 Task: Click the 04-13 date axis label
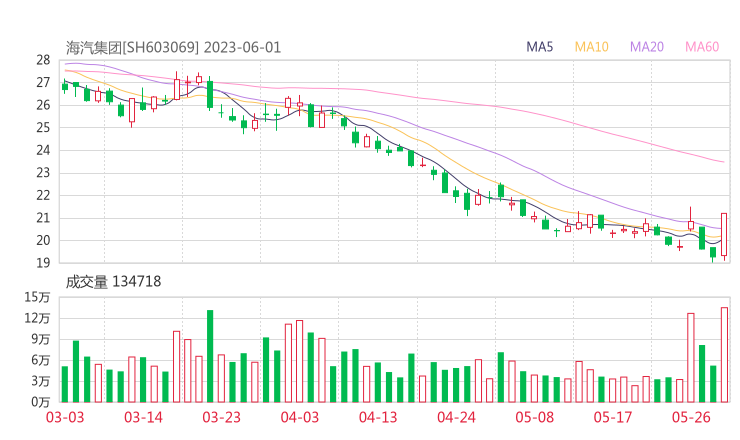378,417
